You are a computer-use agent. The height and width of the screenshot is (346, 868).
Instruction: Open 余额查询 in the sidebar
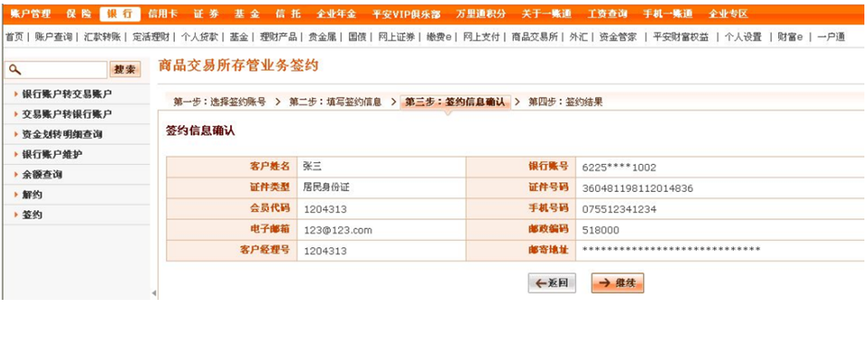point(42,175)
